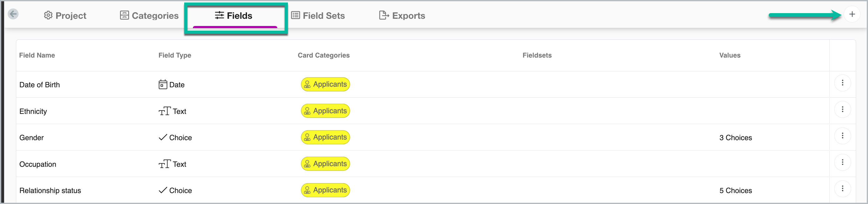Click the plus icon to add a field

[x=852, y=14]
